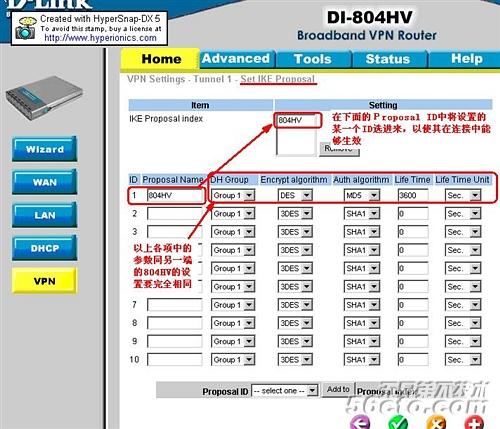Open the DES encrypt algorithm dropdown in row 1
The height and width of the screenshot is (429, 500).
coord(295,195)
